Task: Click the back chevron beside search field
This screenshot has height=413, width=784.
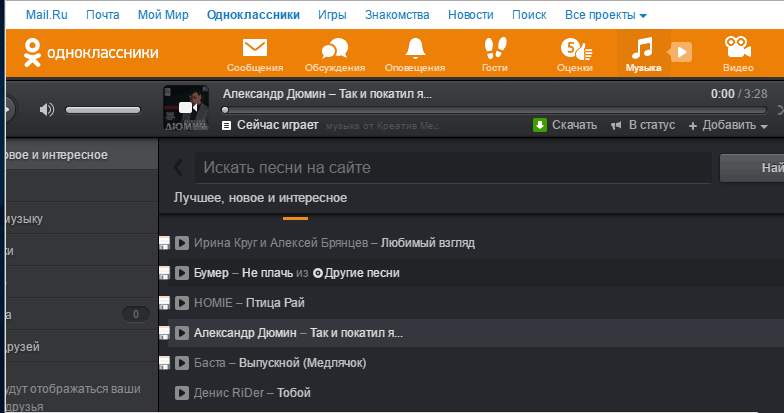Action: pos(178,168)
